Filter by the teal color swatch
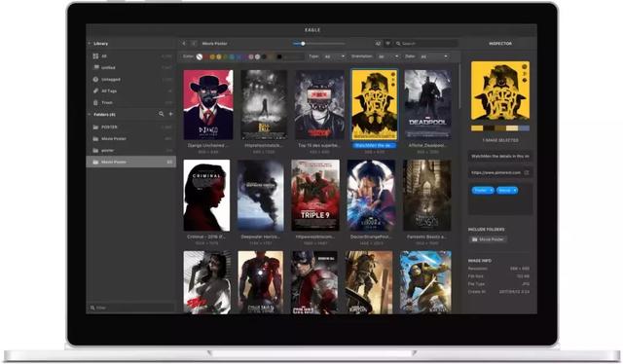 click(232, 56)
